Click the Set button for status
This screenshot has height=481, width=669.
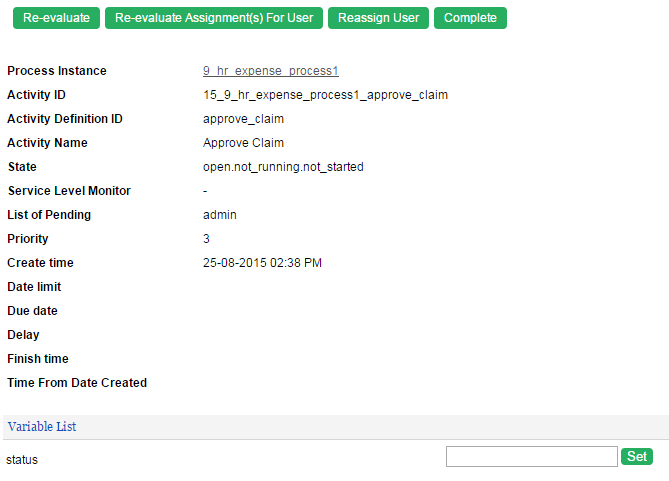coord(637,457)
